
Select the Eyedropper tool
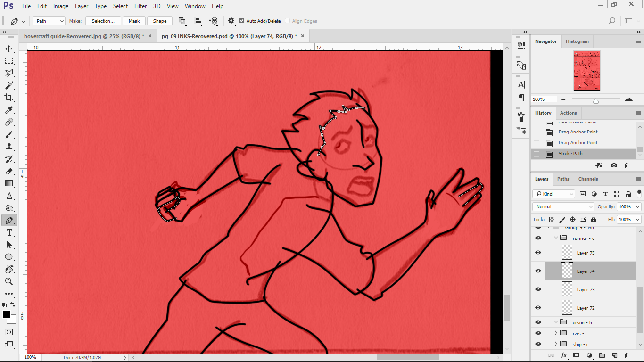tap(9, 110)
